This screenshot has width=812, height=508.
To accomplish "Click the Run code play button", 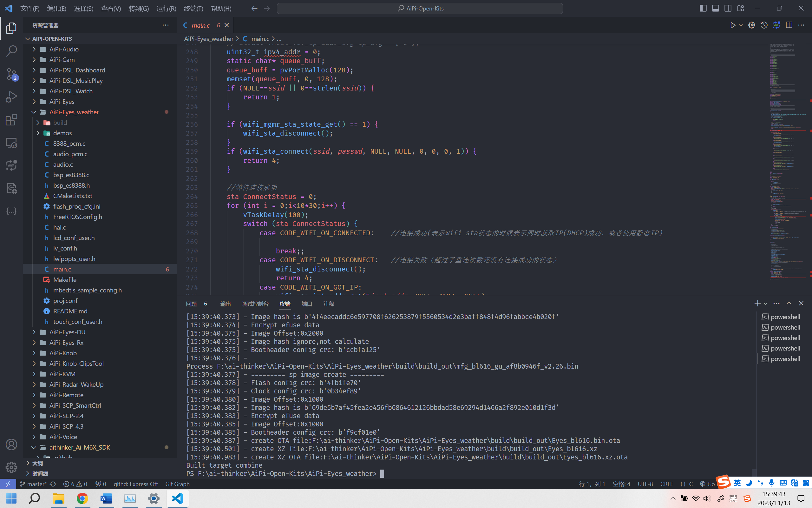I will (x=732, y=25).
